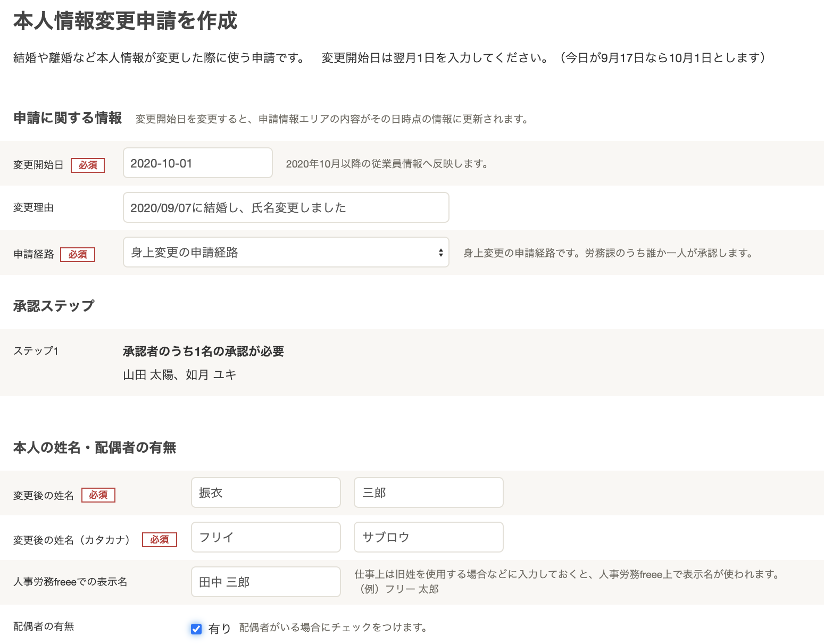Click the 必須 badge next to 申請経路
Viewport: 824px width, 644px height.
tap(78, 254)
